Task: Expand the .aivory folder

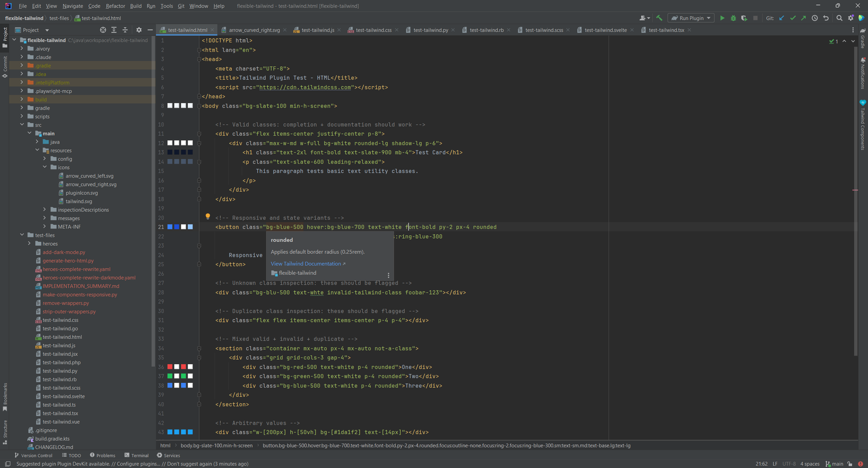Action: click(22, 48)
